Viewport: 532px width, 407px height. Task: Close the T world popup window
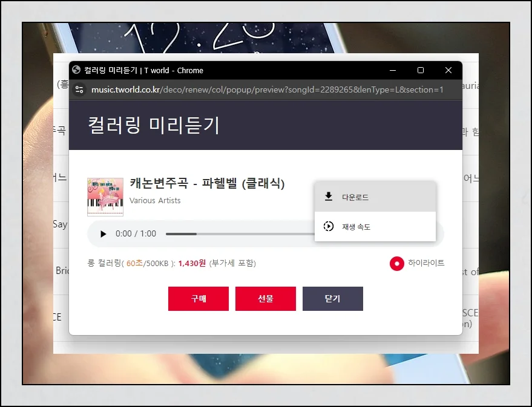[x=448, y=70]
